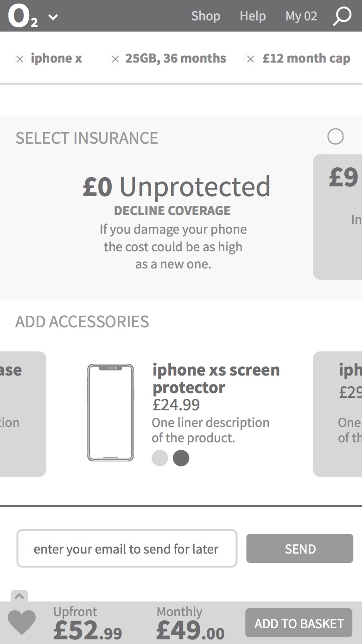Click the heart favourite icon
Image resolution: width=362 pixels, height=644 pixels.
[x=22, y=623]
